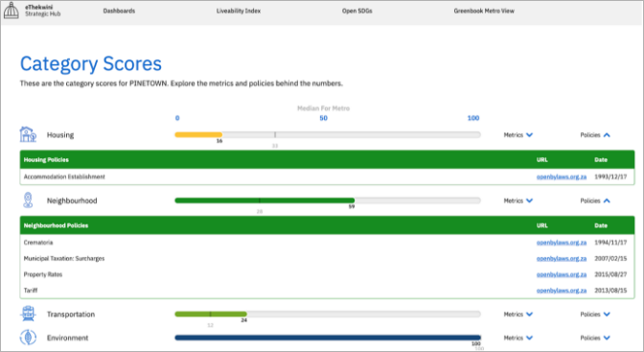Expand Neighbourhood Metrics
The width and height of the screenshot is (644, 352).
tap(517, 200)
